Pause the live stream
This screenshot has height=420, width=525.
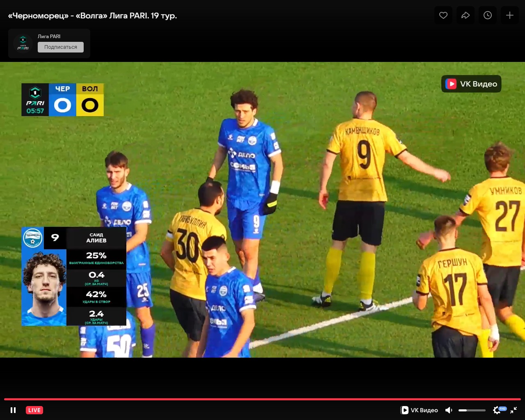(13, 410)
